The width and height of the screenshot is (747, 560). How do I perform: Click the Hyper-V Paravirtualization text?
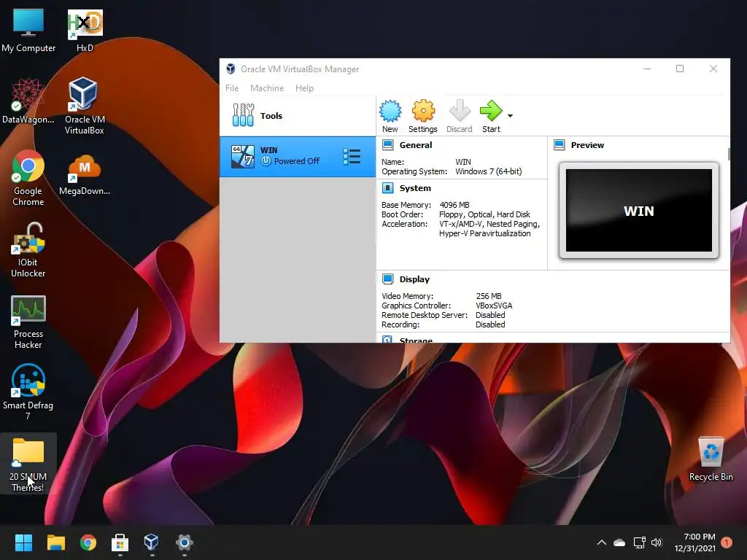484,234
